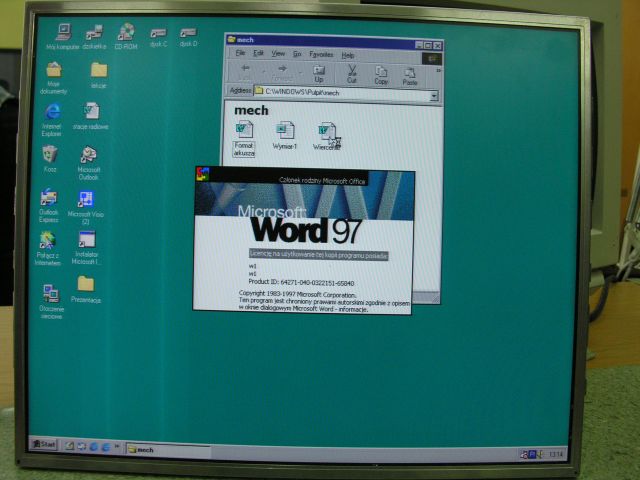This screenshot has height=480, width=640.
Task: Open the Help menu in mech window
Action: point(348,55)
